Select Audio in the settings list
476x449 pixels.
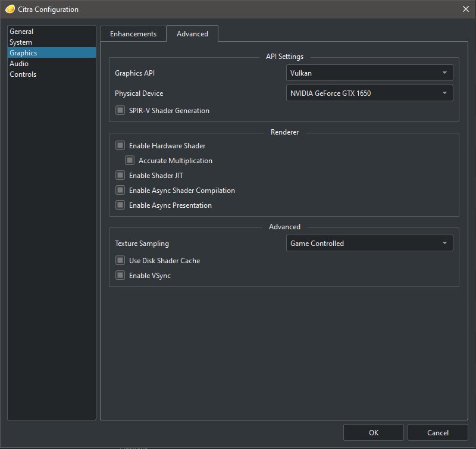52,64
